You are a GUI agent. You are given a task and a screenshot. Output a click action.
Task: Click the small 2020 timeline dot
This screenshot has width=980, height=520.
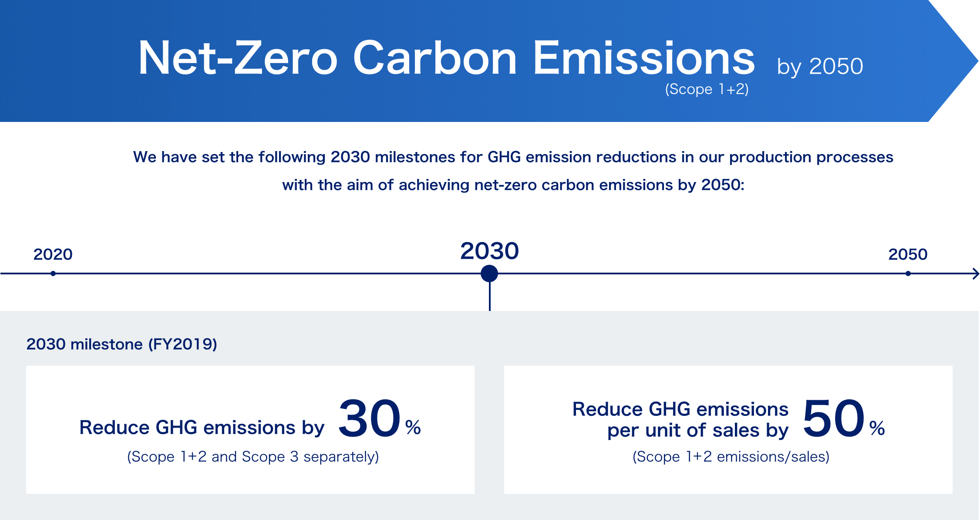point(53,274)
